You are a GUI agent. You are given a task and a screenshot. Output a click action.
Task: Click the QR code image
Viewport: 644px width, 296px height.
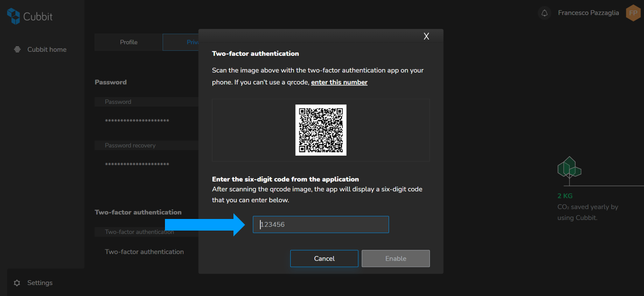(321, 130)
